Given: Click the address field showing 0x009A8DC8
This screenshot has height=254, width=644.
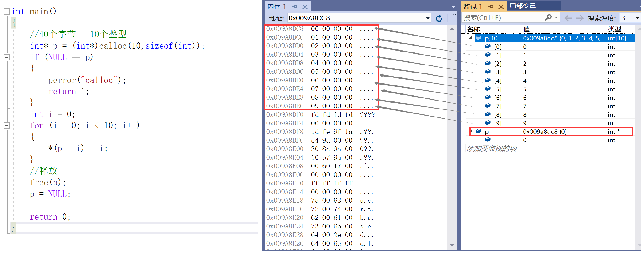Looking at the screenshot, I should [356, 18].
